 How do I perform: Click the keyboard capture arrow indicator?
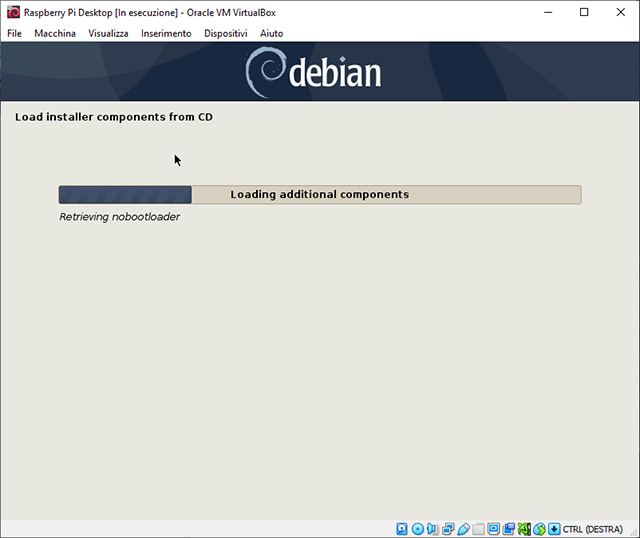coord(554,528)
